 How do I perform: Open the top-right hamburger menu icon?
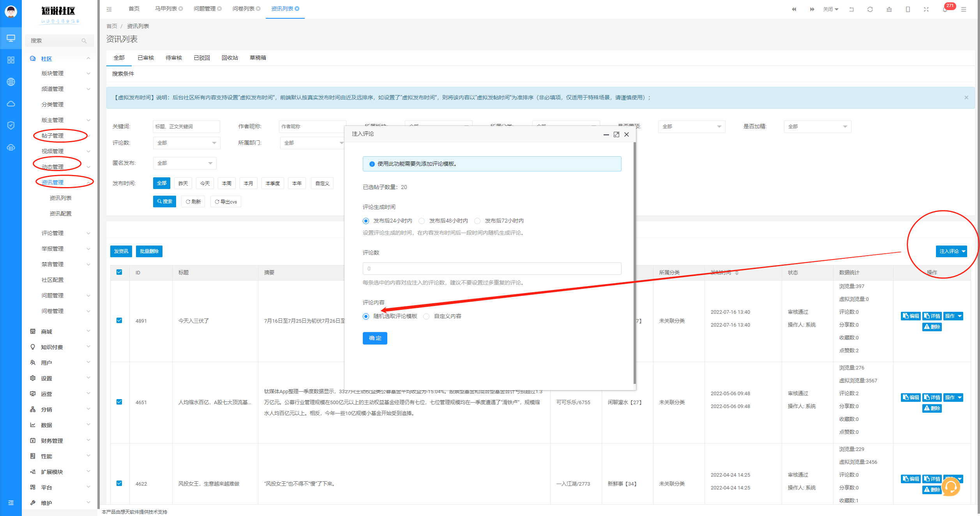coord(964,9)
